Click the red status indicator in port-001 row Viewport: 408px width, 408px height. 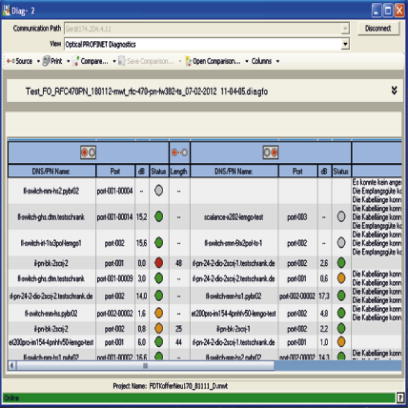point(159,263)
